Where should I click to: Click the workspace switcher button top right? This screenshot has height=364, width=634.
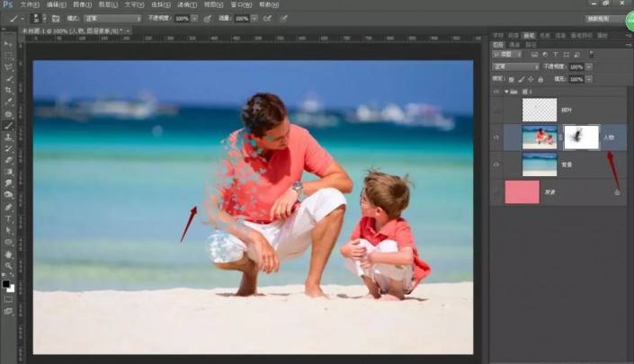(604, 18)
